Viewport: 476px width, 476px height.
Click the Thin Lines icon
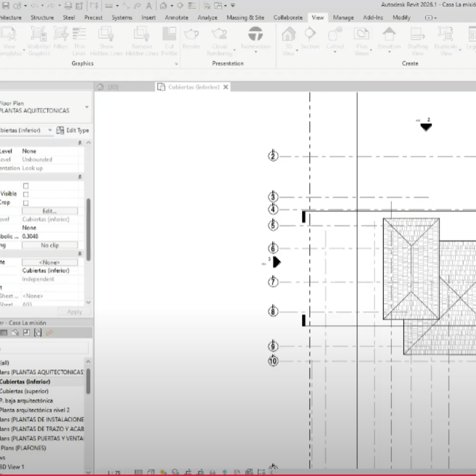(x=79, y=34)
